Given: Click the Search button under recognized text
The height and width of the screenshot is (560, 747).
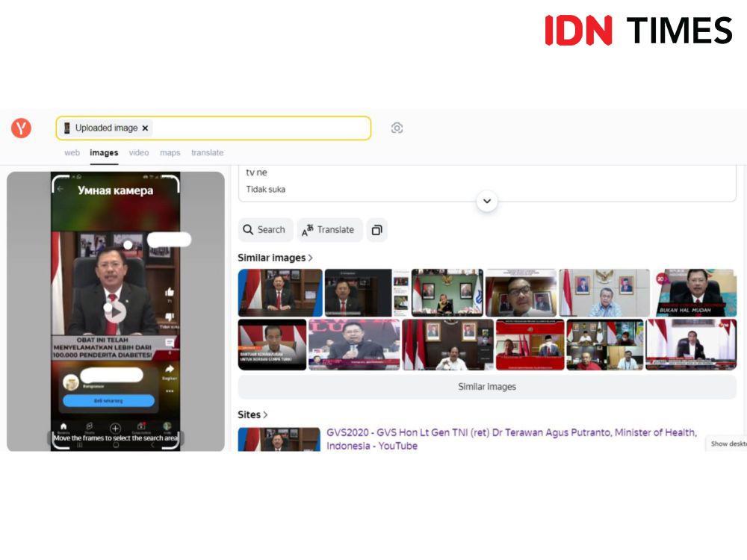Looking at the screenshot, I should pos(264,230).
